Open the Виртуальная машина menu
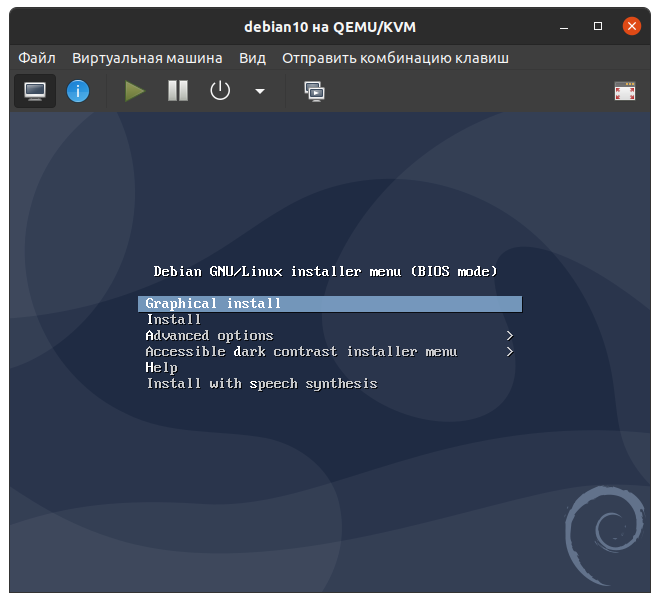Screen dimensions: 660x602 tap(147, 58)
